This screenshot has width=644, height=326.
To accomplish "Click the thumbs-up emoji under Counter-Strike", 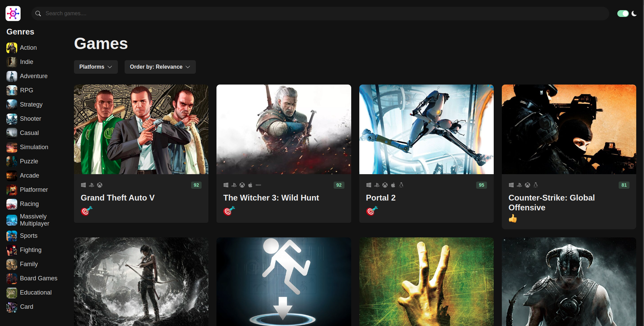I will (513, 218).
